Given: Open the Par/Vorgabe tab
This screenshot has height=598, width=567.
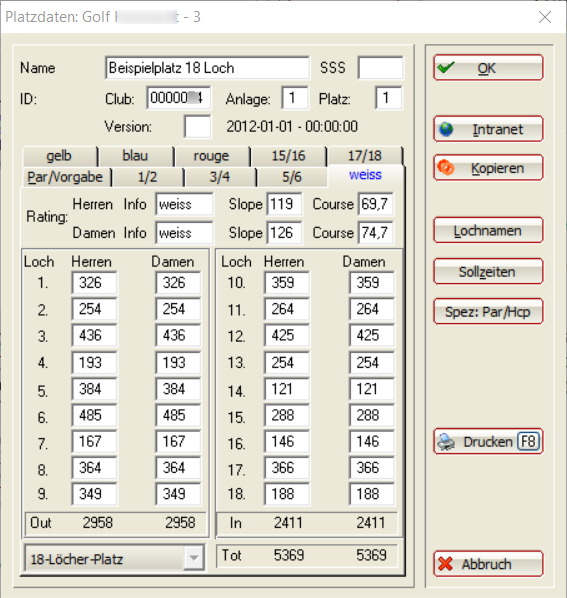Looking at the screenshot, I should (x=65, y=177).
